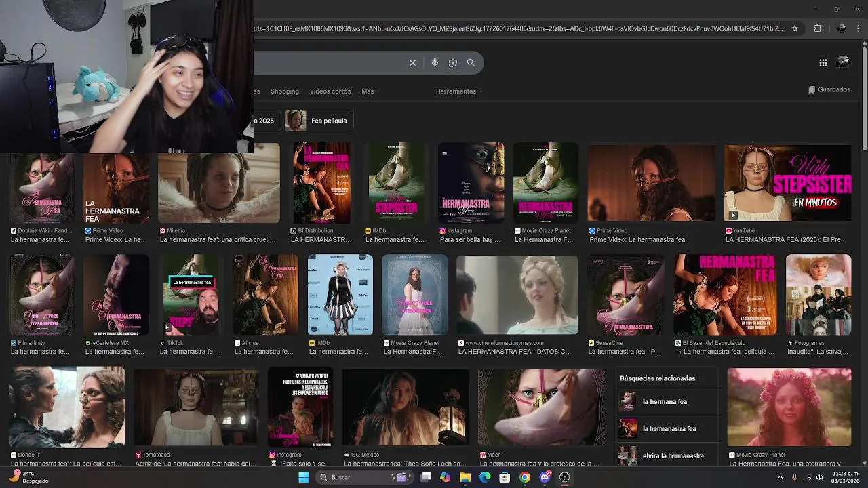Image resolution: width=868 pixels, height=488 pixels.
Task: Open the Chrome three-dot menu
Action: tap(858, 28)
